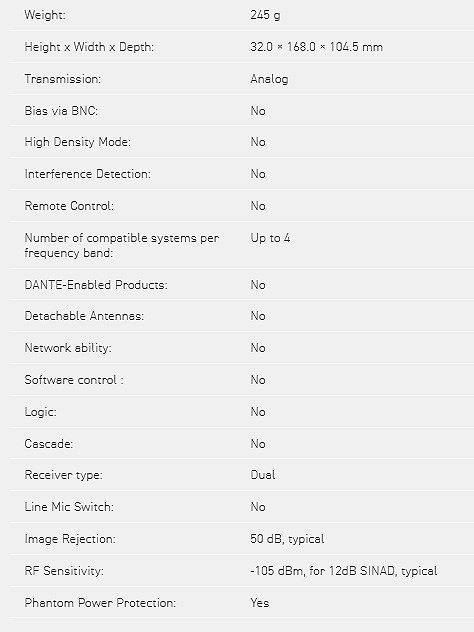474x632 pixels.
Task: Click the Software control label
Action: pyautogui.click(x=74, y=380)
